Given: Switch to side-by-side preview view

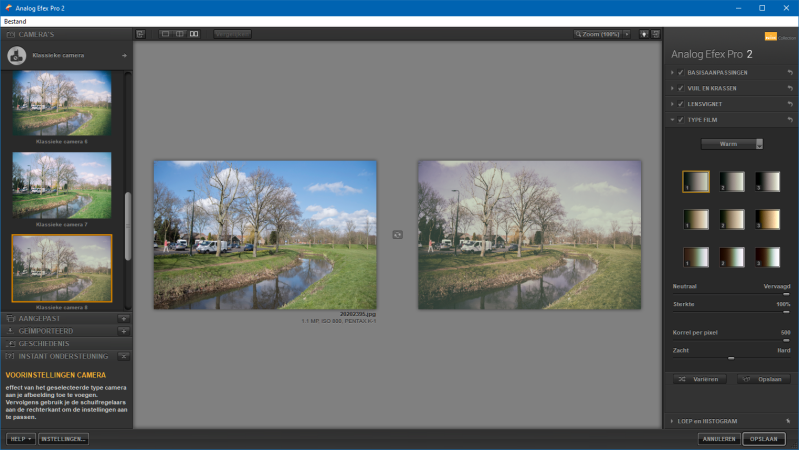Looking at the screenshot, I should (x=194, y=34).
